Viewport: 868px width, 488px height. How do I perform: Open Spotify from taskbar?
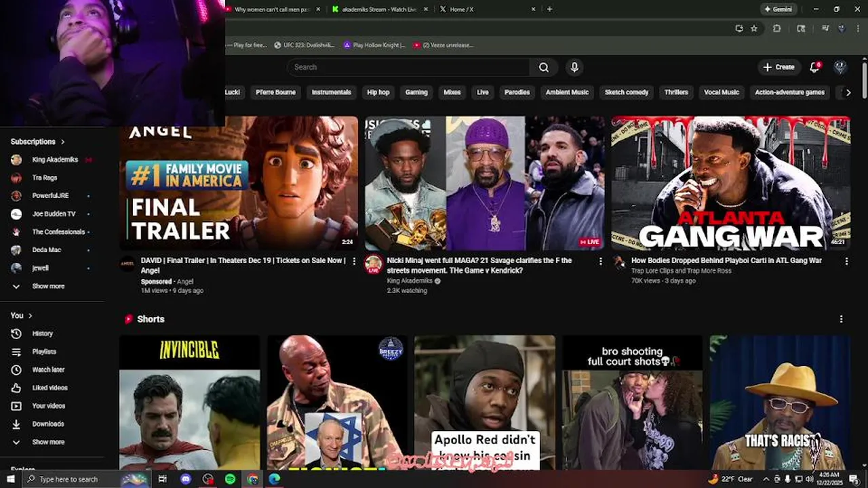click(x=231, y=479)
